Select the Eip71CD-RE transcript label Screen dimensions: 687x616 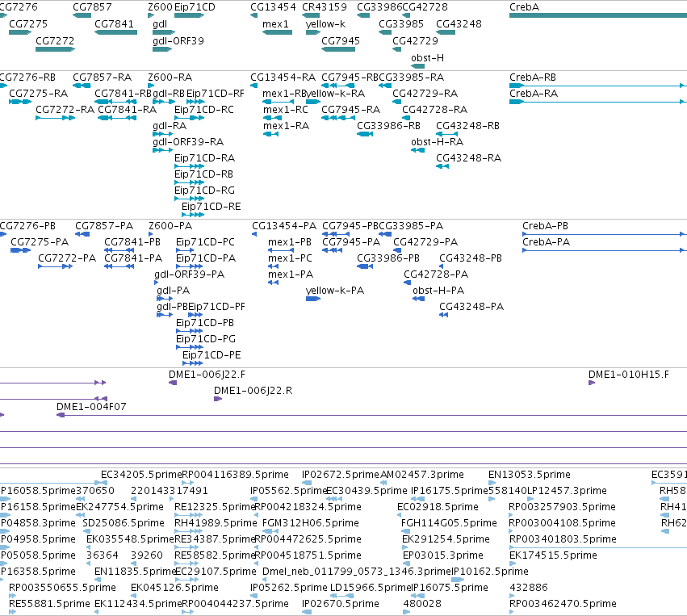click(x=212, y=207)
